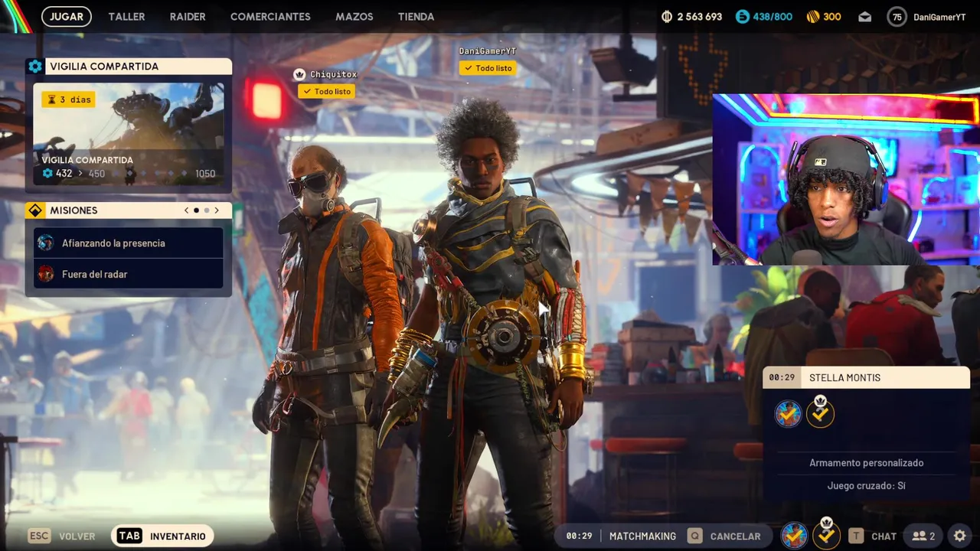Open the JUGAR tab

(67, 16)
